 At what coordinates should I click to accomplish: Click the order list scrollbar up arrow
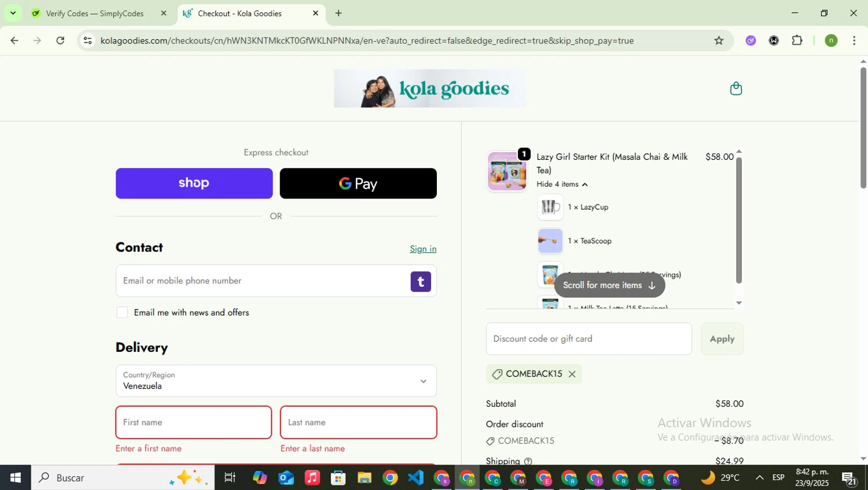point(739,152)
